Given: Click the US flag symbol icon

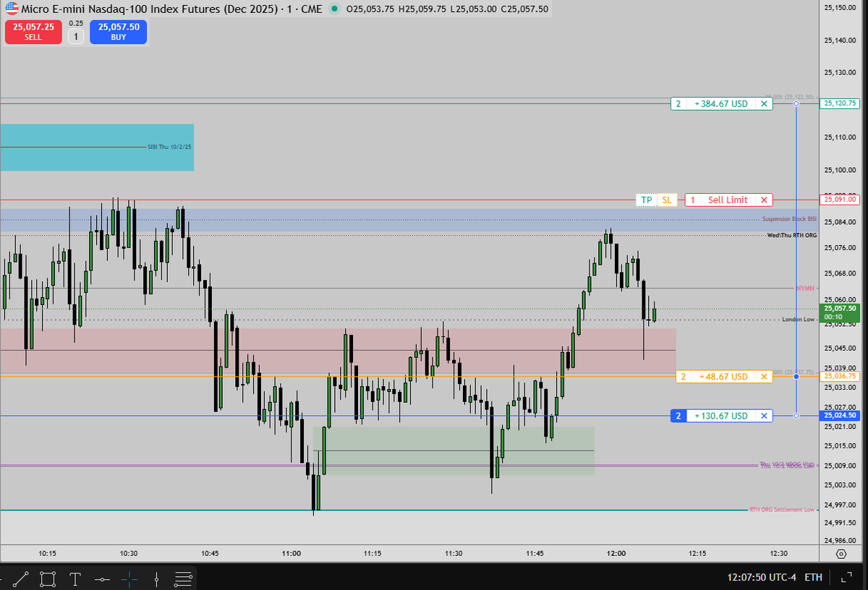Looking at the screenshot, I should [x=12, y=9].
